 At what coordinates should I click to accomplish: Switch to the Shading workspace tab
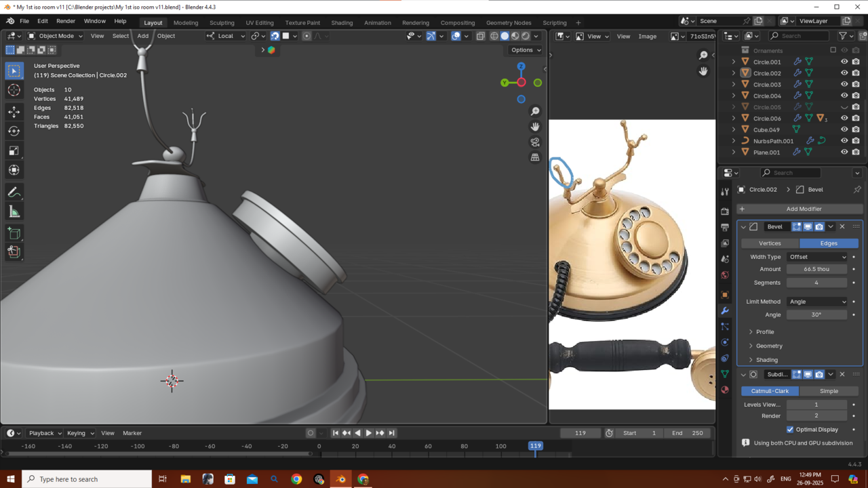[342, 22]
